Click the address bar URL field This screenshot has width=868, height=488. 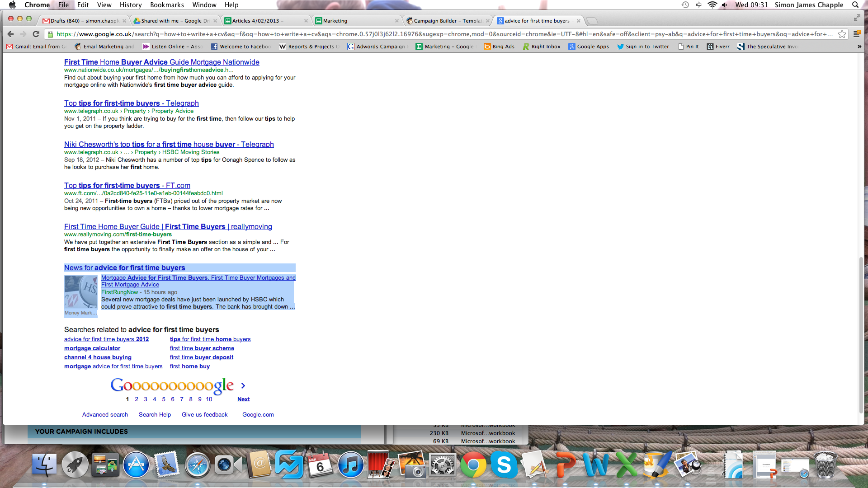(x=444, y=34)
